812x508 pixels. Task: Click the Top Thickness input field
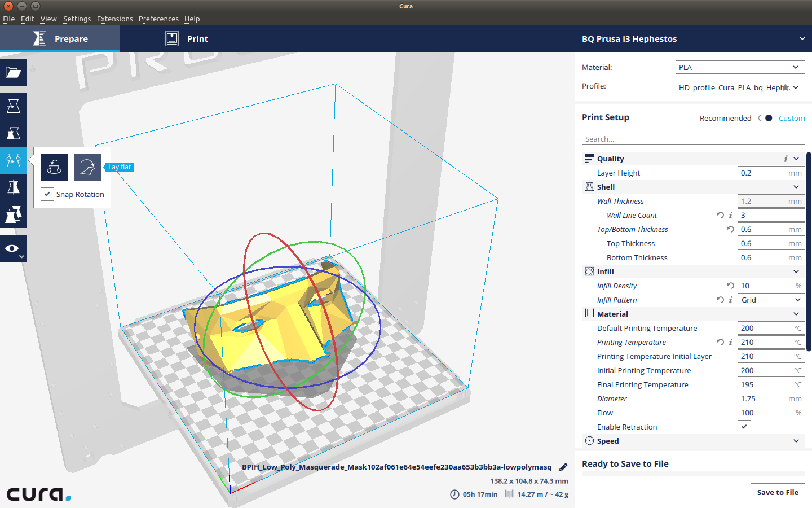tap(771, 243)
